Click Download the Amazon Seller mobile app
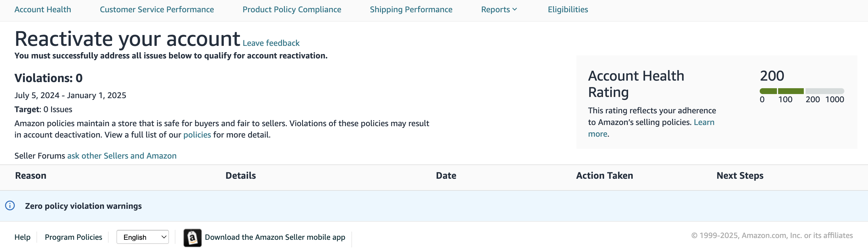868x250 pixels. pyautogui.click(x=275, y=237)
